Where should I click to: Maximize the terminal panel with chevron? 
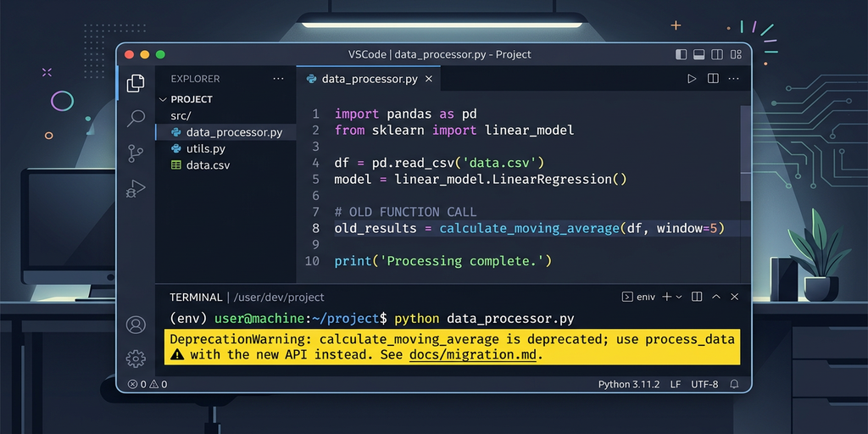coord(716,298)
